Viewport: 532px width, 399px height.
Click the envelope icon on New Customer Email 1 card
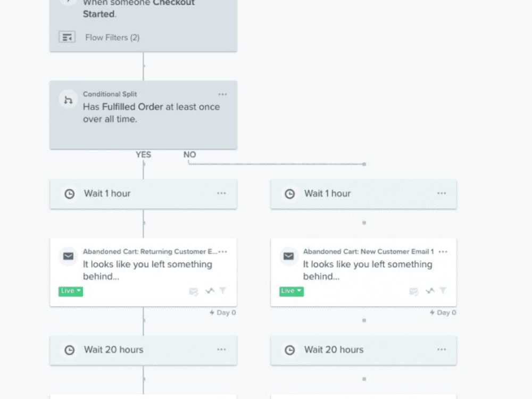(289, 256)
